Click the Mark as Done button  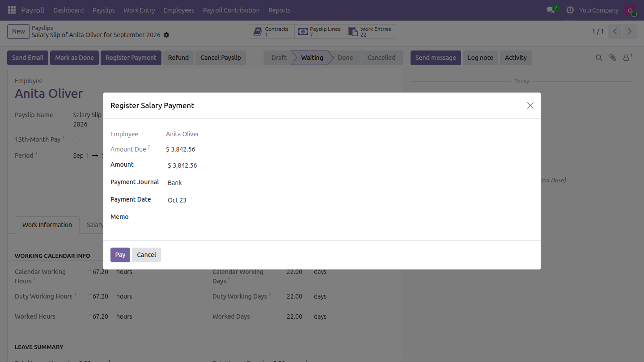tap(74, 58)
